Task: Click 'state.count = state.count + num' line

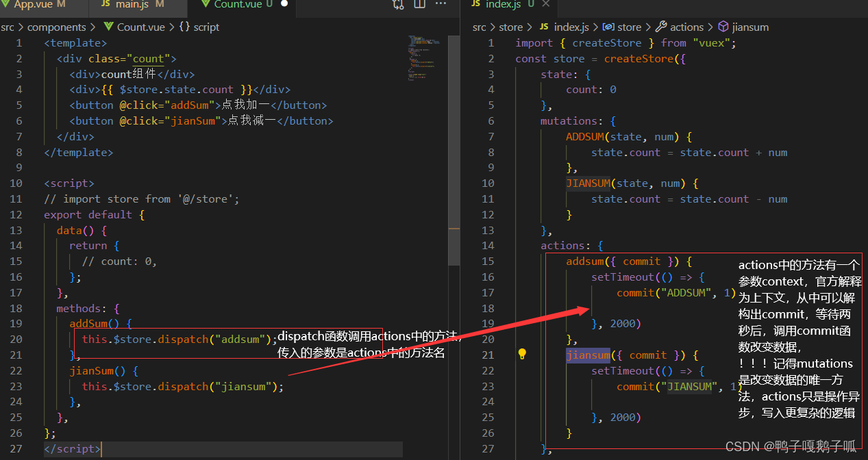Action: (x=689, y=152)
